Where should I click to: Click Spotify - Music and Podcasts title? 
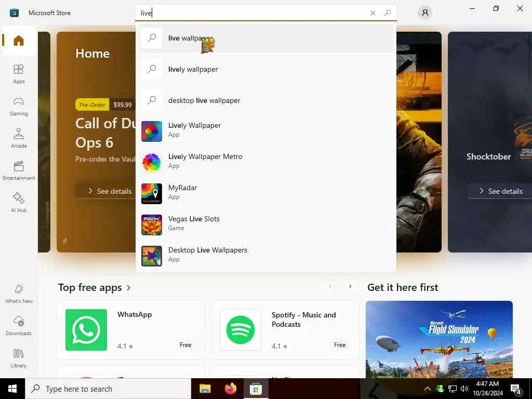coord(303,320)
